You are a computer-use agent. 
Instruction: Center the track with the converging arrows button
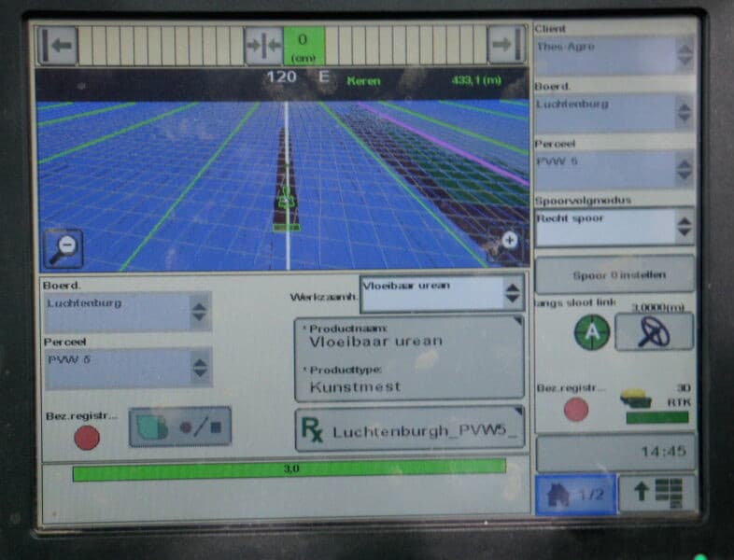(263, 46)
